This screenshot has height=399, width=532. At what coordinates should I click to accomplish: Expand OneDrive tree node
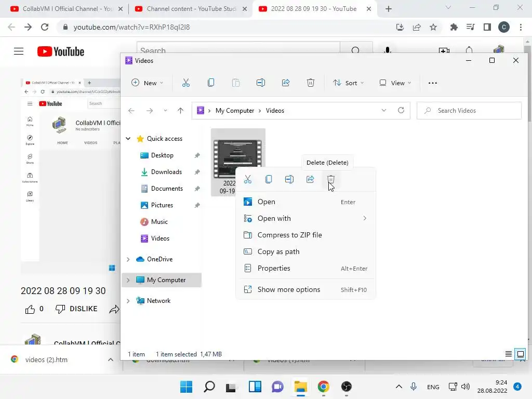point(128,259)
